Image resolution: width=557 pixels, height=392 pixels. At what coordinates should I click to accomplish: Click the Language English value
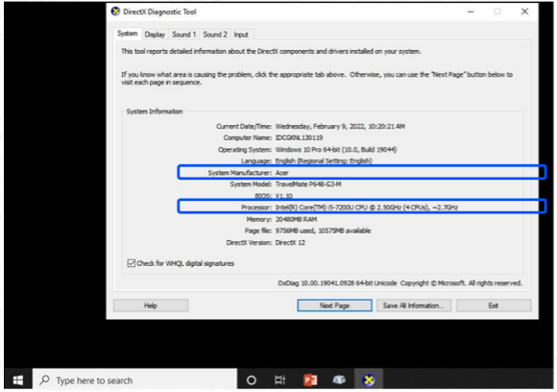click(x=324, y=161)
